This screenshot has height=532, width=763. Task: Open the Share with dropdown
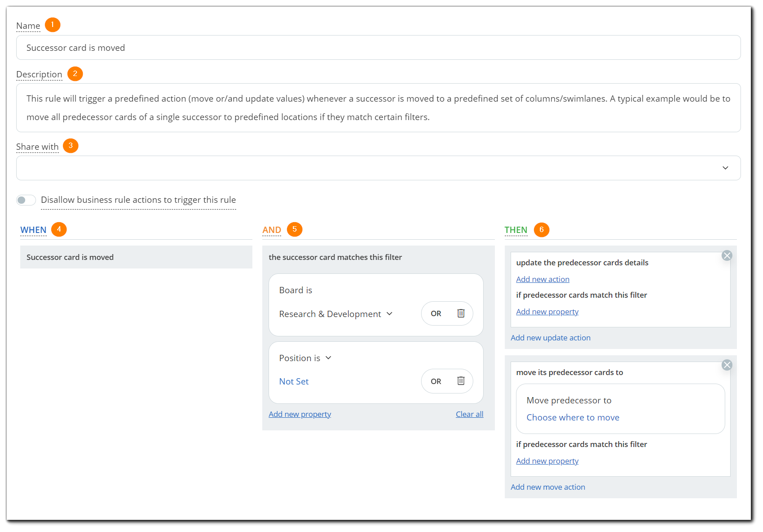(x=725, y=168)
